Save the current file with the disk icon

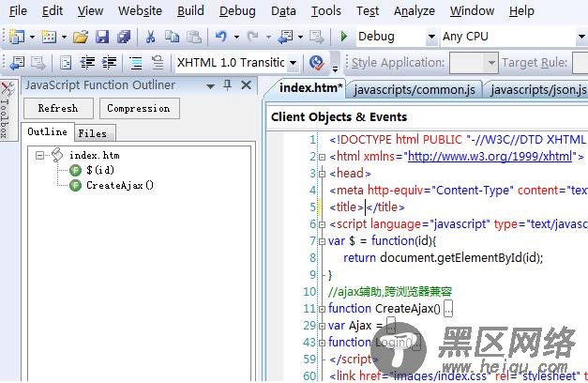(x=102, y=37)
